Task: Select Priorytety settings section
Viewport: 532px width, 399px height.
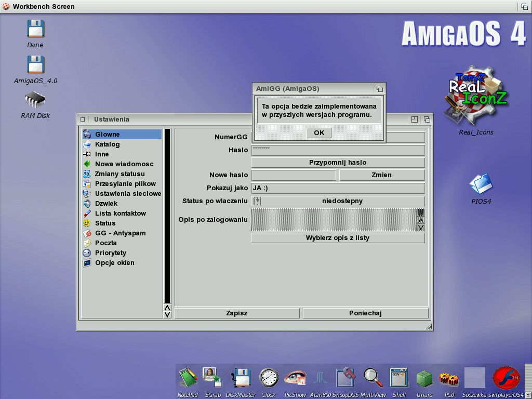Action: tap(122, 253)
